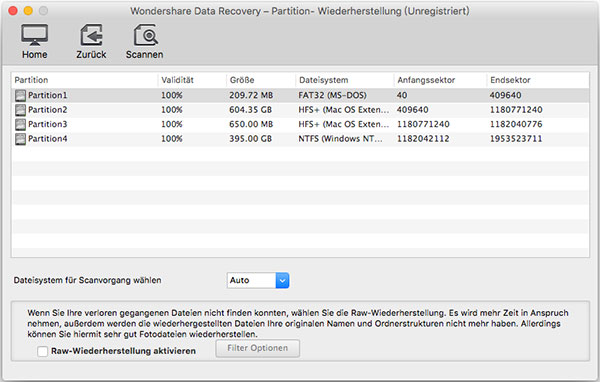Sort by the Validität column header

[x=178, y=80]
